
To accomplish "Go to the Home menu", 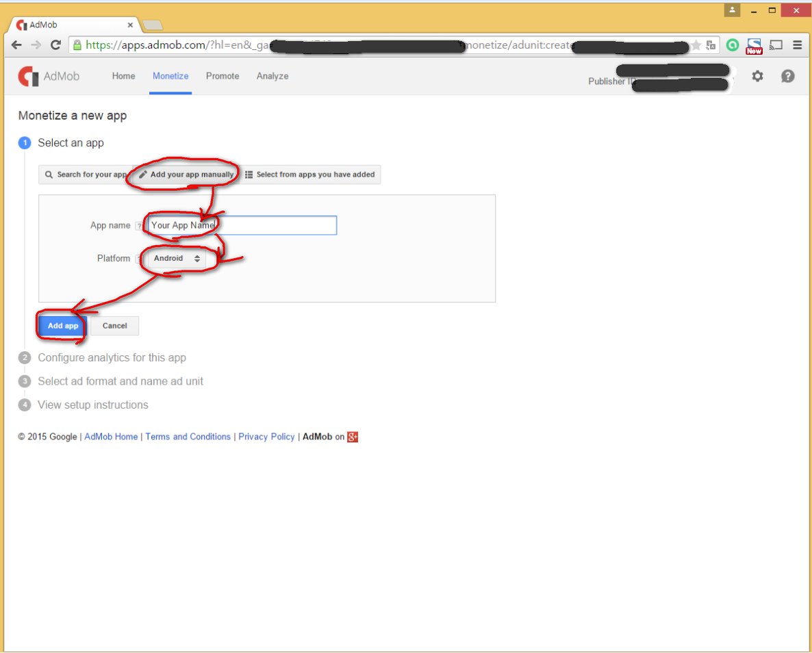I will 123,76.
